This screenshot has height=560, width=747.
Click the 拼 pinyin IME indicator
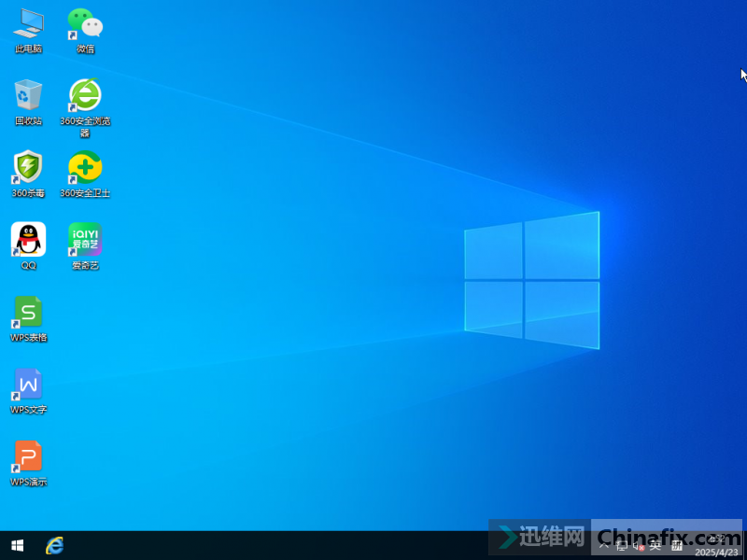[x=676, y=546]
